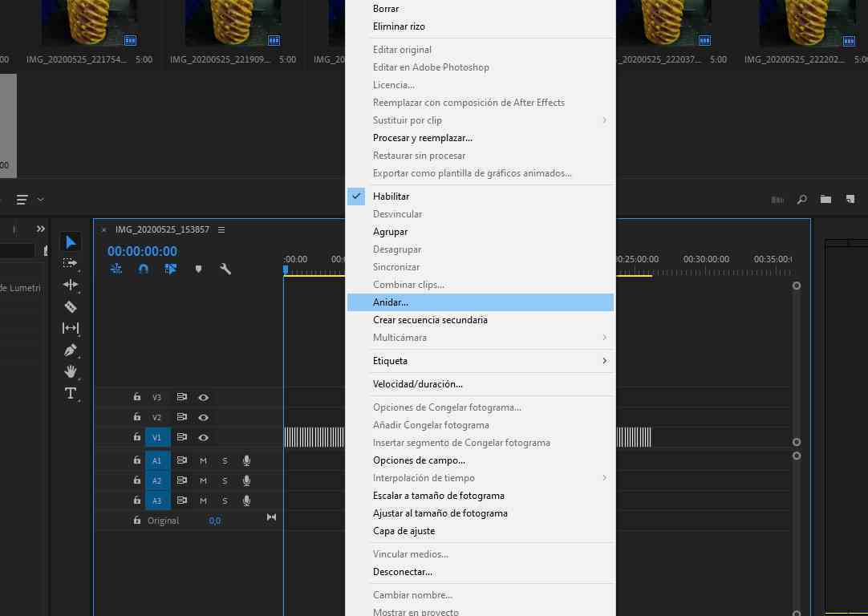Viewport: 868px width, 616px height.
Task: Mute audio track A3
Action: point(203,500)
